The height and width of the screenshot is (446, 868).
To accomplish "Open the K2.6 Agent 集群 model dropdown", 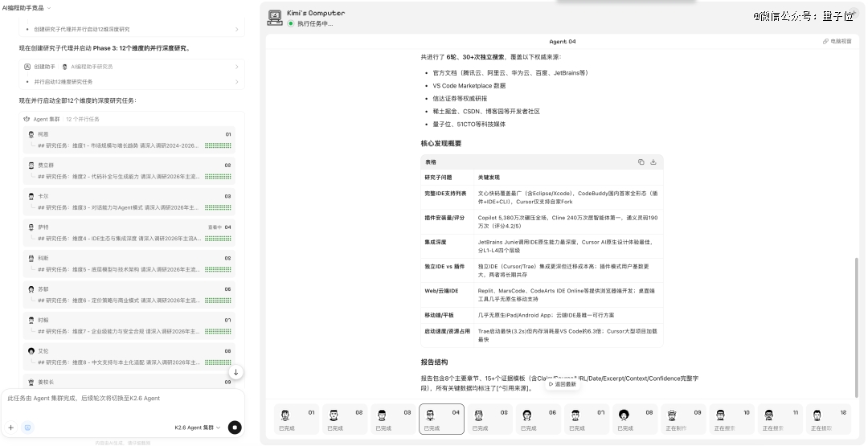I will pos(198,428).
